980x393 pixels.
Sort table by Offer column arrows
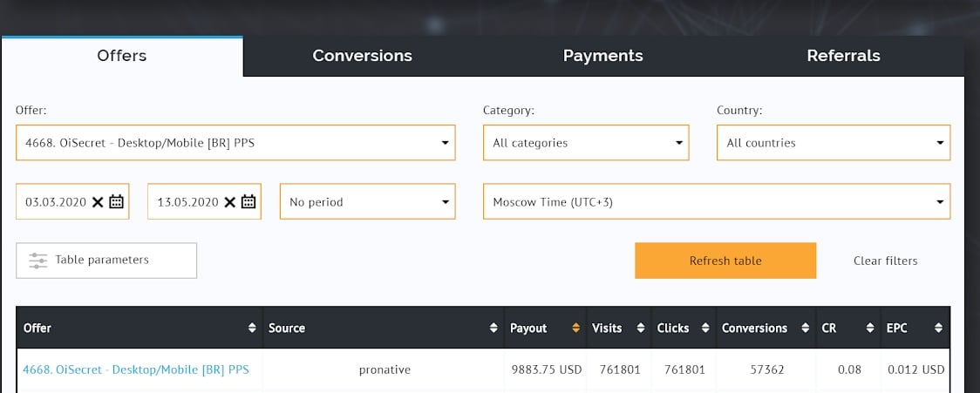pos(252,329)
